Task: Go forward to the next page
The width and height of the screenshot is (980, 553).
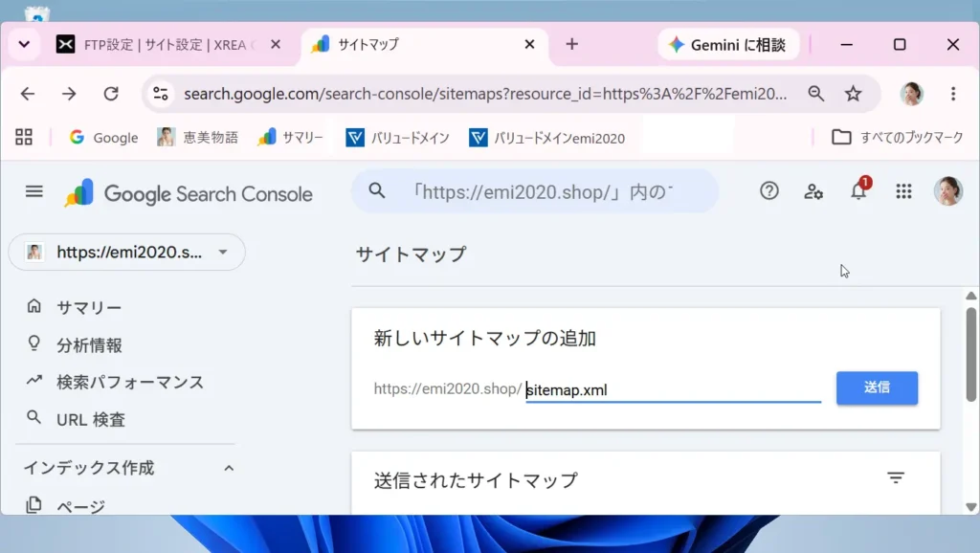Action: click(x=69, y=94)
